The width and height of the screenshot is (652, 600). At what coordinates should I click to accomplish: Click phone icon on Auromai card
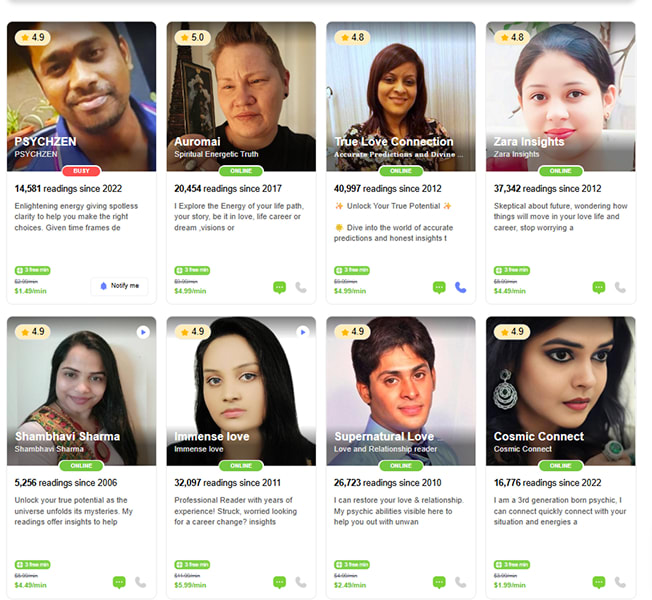coord(301,287)
